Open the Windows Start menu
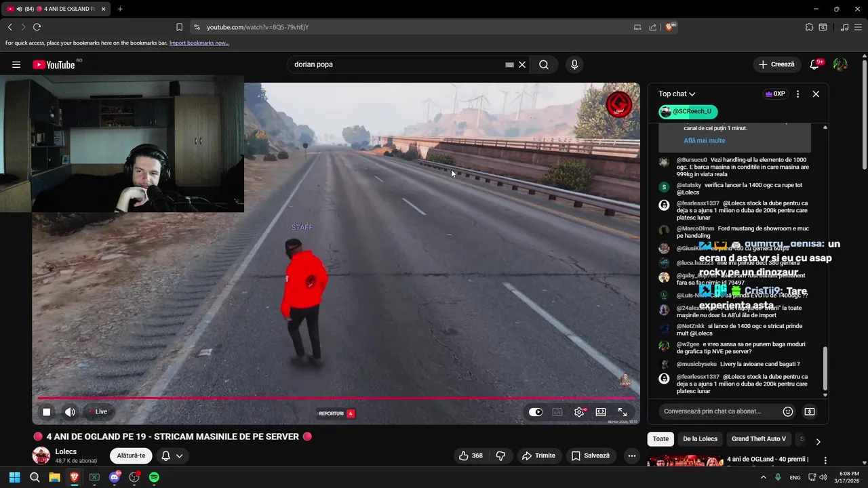This screenshot has width=868, height=488. click(x=14, y=477)
